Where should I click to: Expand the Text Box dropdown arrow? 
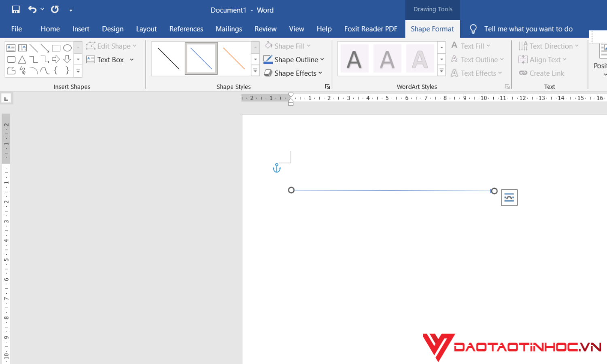[x=132, y=59]
